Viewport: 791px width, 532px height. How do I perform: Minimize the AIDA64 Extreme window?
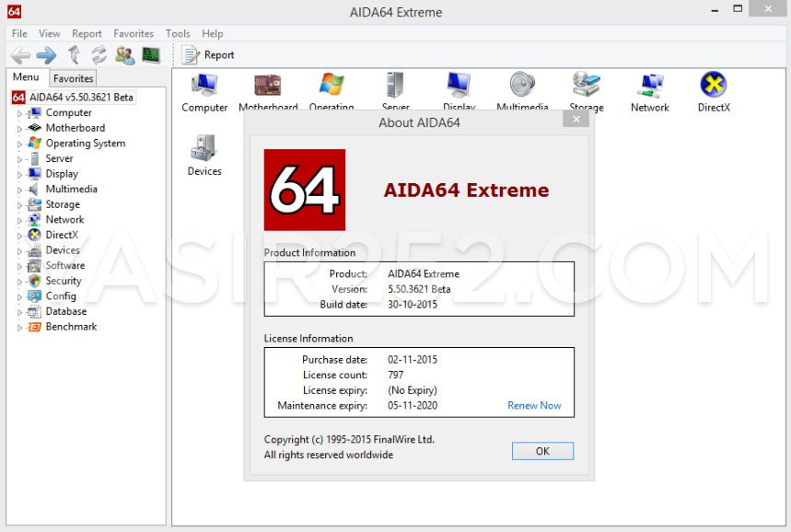[715, 9]
